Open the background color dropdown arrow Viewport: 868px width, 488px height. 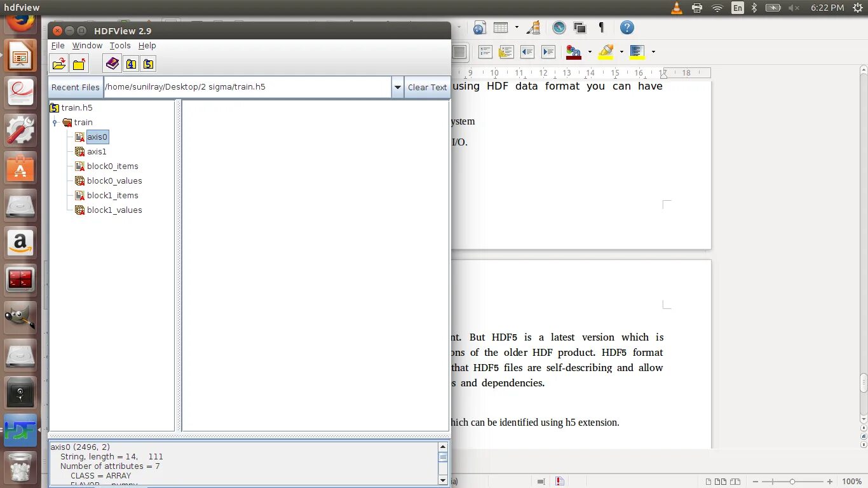[653, 52]
